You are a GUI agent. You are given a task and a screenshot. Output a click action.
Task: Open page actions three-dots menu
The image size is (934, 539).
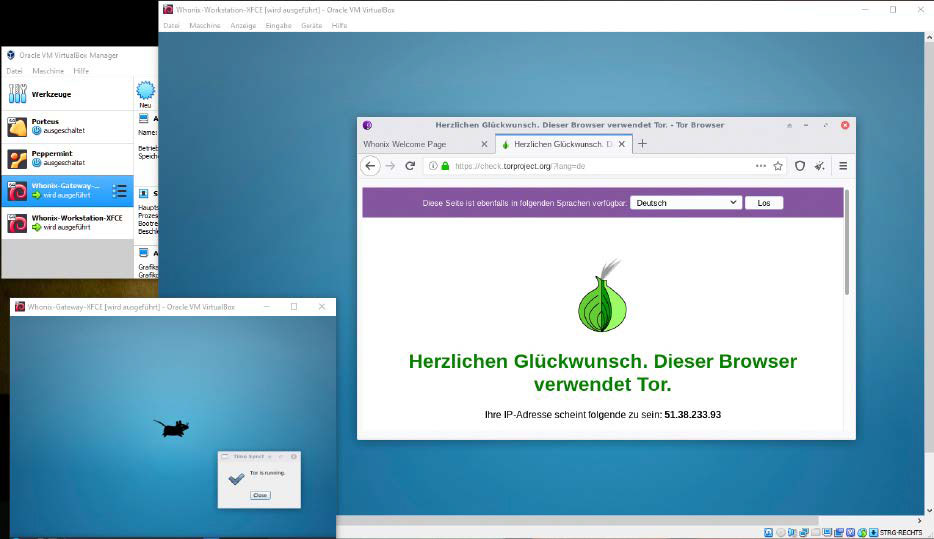click(x=761, y=166)
